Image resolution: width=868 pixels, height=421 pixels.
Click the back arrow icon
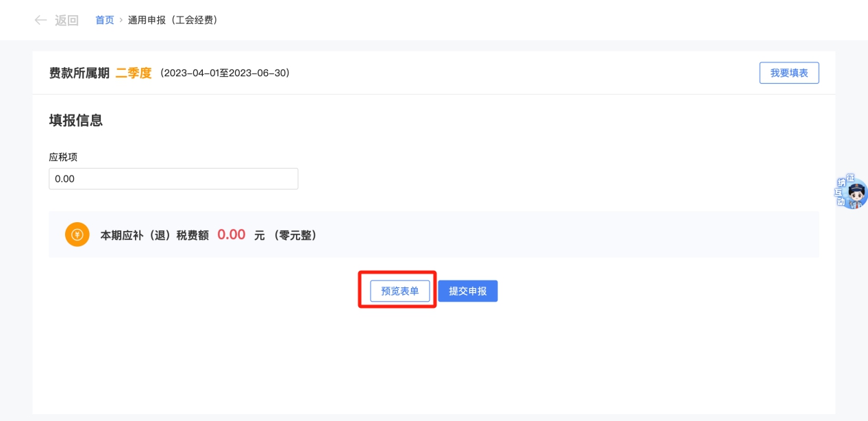pyautogui.click(x=40, y=21)
